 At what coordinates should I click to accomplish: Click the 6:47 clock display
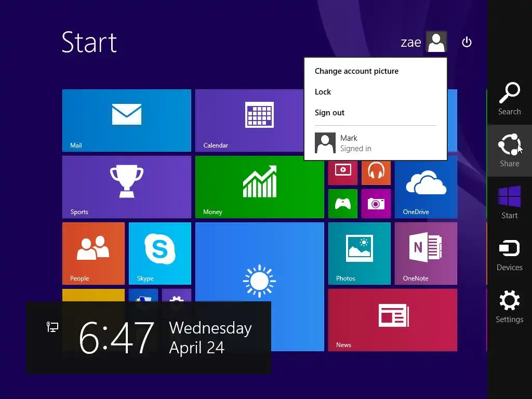tap(116, 338)
